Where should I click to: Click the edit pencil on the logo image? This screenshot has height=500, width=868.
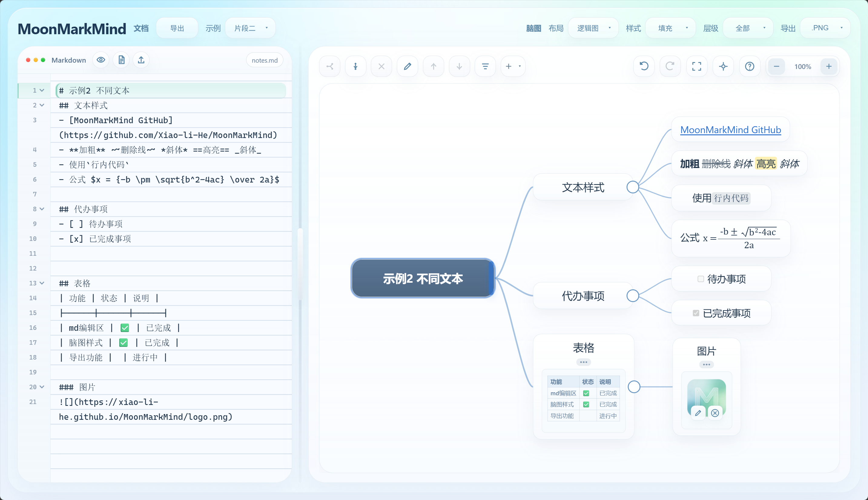[698, 413]
